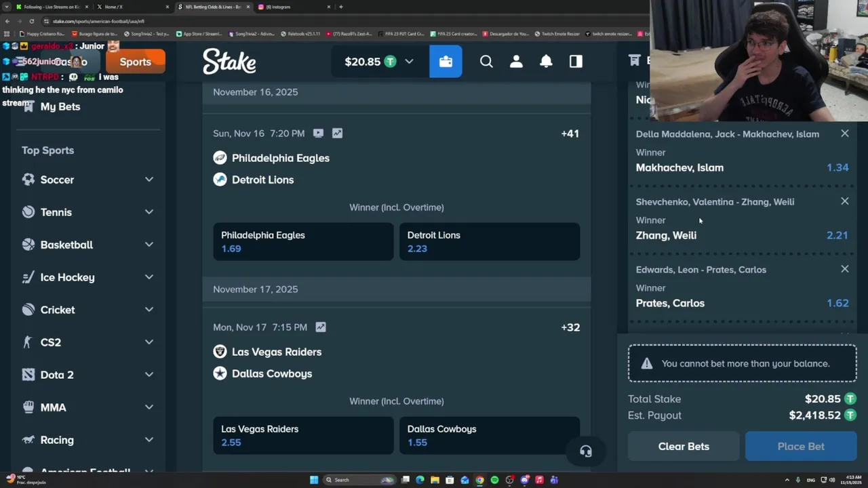Switch to the Instagram browser tab

[x=294, y=7]
